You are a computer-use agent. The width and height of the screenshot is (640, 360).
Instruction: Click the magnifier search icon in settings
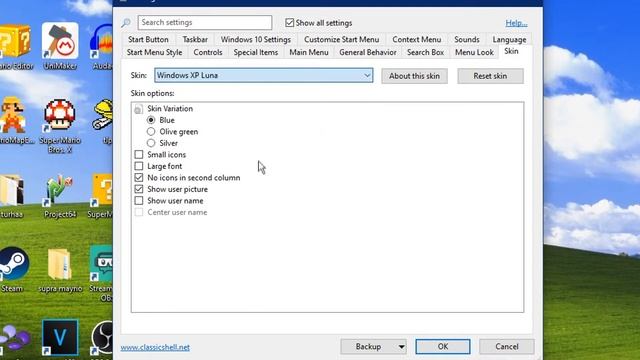click(126, 23)
